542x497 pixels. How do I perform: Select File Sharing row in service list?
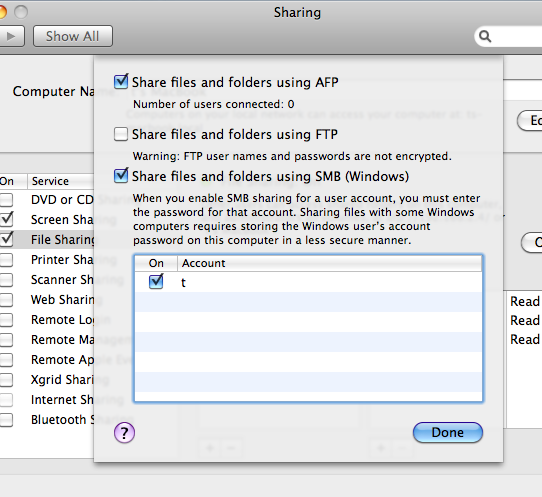click(x=47, y=239)
